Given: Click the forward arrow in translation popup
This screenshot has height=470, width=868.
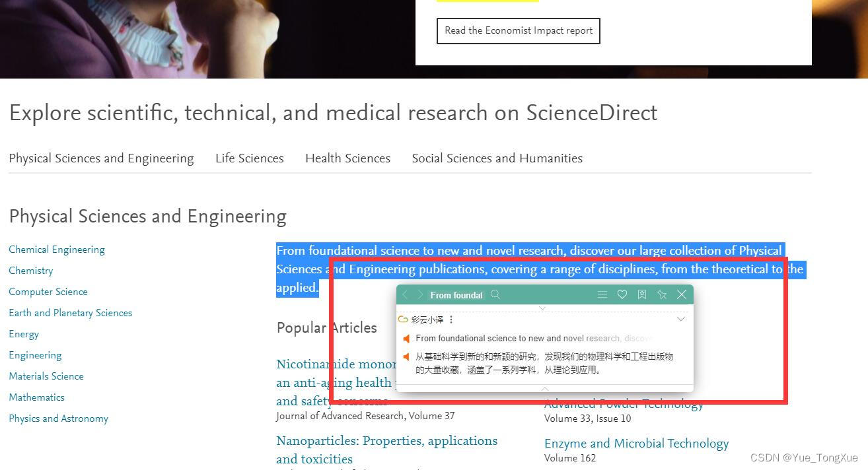Looking at the screenshot, I should tap(420, 294).
